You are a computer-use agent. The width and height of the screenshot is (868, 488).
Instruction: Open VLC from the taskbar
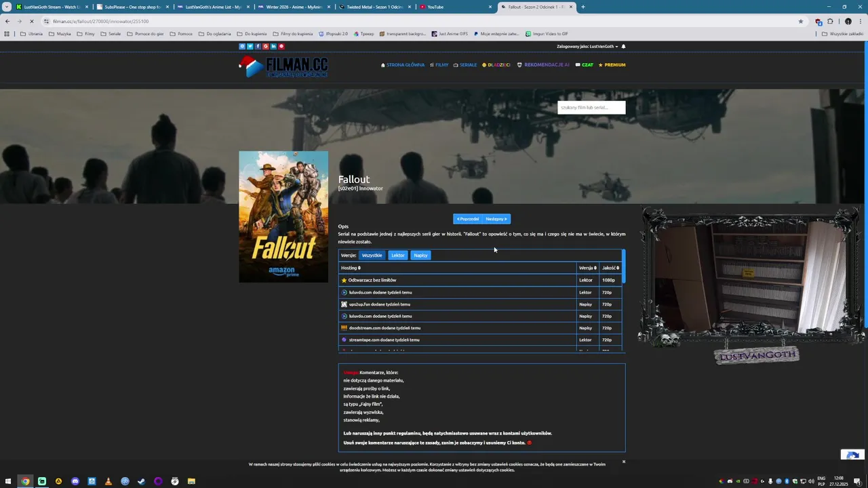tap(108, 481)
